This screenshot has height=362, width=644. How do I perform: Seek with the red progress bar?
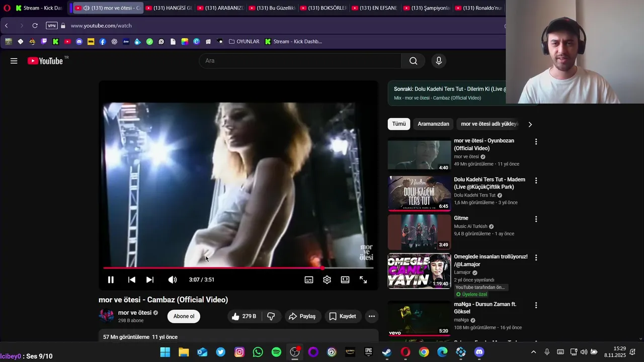point(238,268)
